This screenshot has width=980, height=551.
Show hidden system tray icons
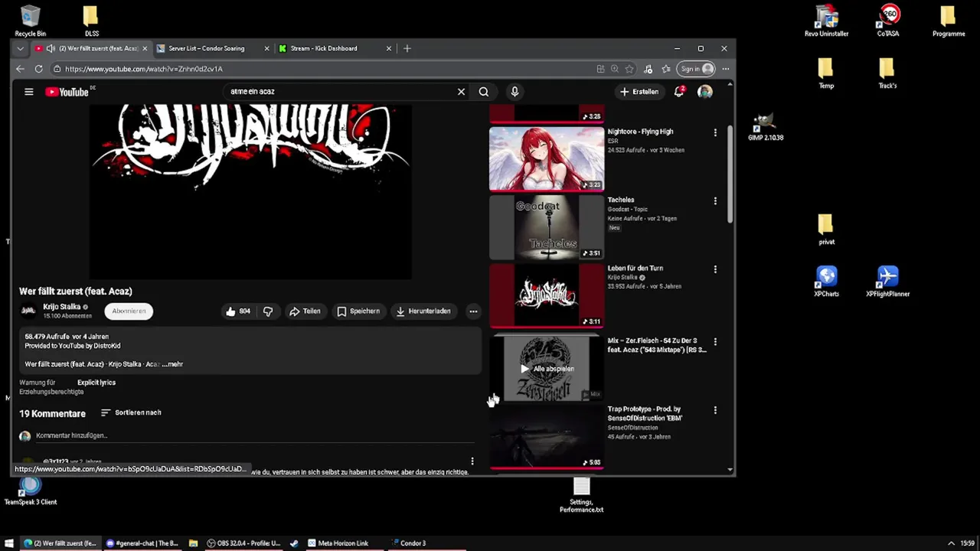pyautogui.click(x=951, y=543)
